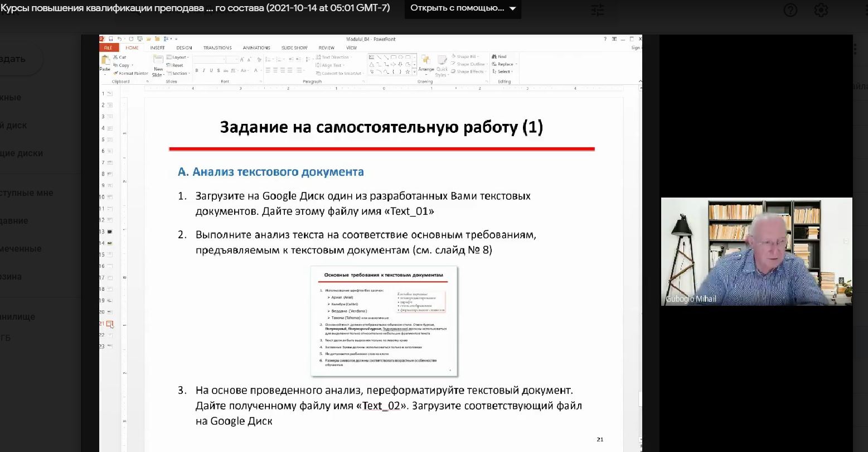Select the right arrow shape in gallery
868x452 pixels.
(393, 64)
